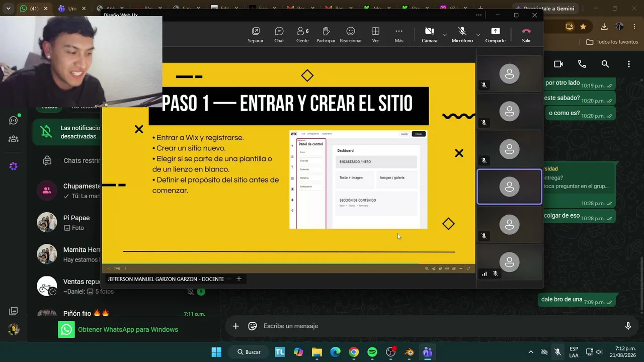Open WhatsApp Communities in the sidebar

pyautogui.click(x=14, y=139)
